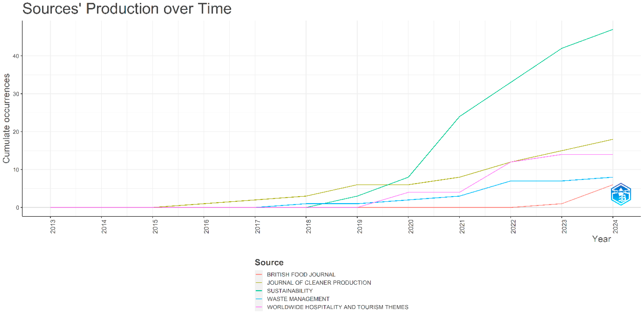Viewport: 644px width, 315px height.
Task: Click the chart title Sources' Production over Time
Action: point(127,8)
